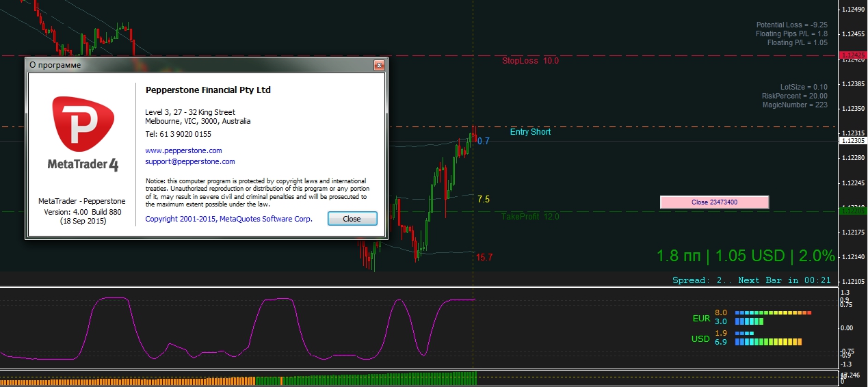
Task: Click the pink Close 23473400 button
Action: click(x=714, y=202)
